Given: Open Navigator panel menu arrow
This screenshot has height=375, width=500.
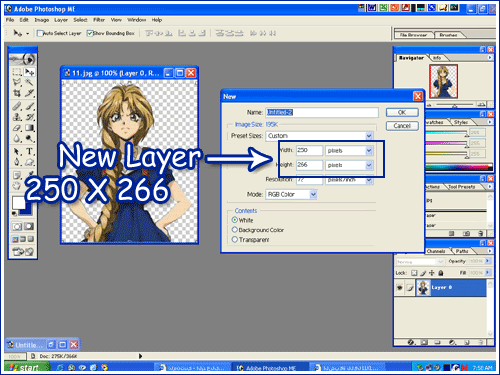Looking at the screenshot, I should click(490, 58).
